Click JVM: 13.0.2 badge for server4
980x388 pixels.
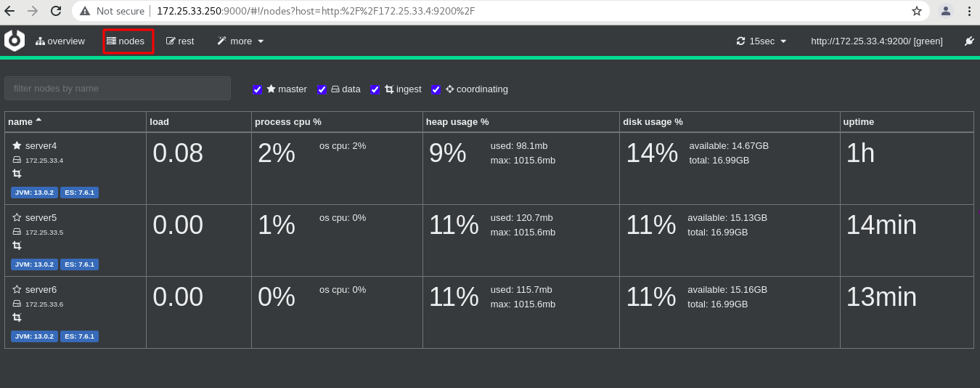click(x=34, y=193)
